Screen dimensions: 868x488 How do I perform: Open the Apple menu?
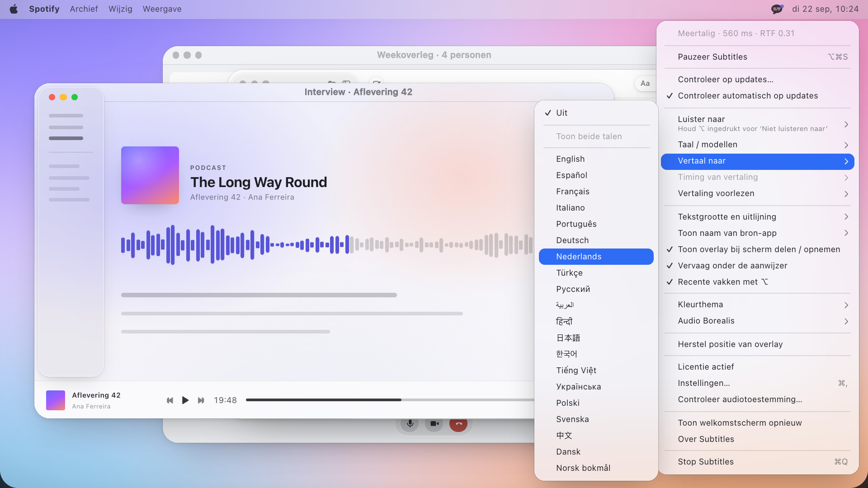[x=14, y=9]
